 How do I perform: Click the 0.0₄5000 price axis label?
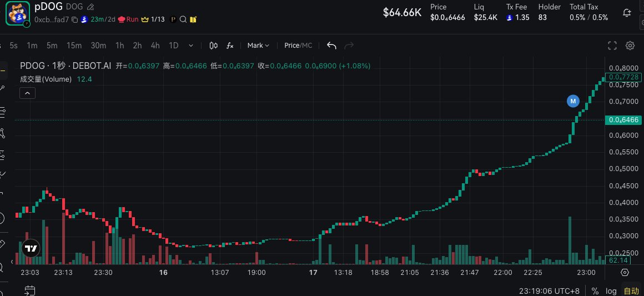pos(623,169)
